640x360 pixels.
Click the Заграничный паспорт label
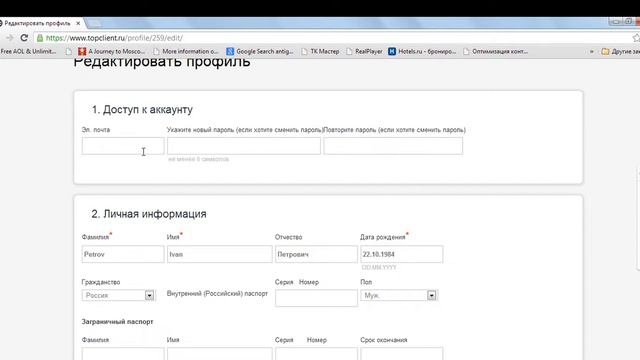[x=118, y=322]
